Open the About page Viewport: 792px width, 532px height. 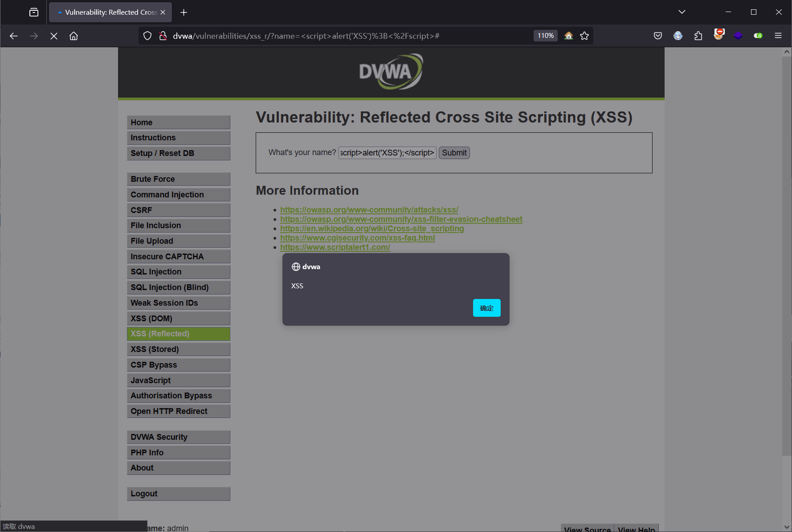click(x=179, y=468)
